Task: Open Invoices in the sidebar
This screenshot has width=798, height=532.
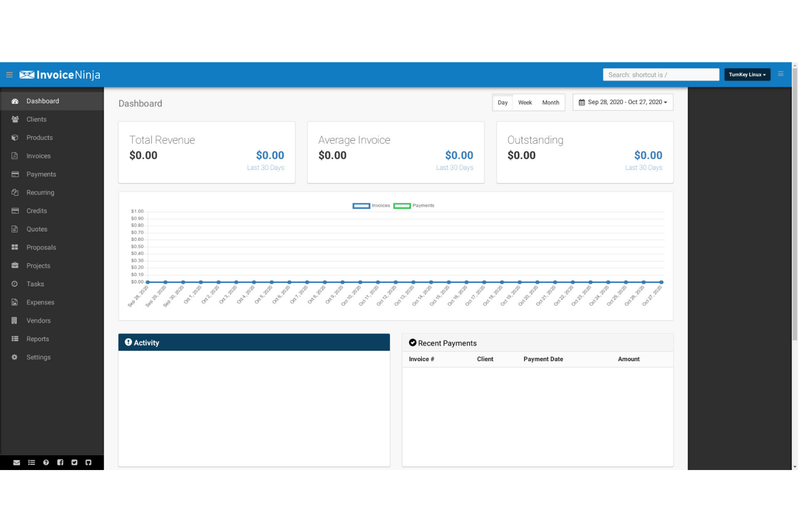Action: click(x=52, y=156)
